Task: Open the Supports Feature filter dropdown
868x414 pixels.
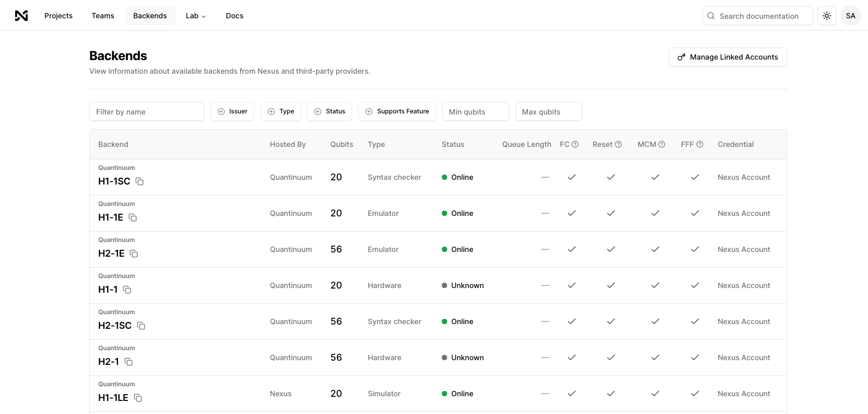Action: pos(397,111)
